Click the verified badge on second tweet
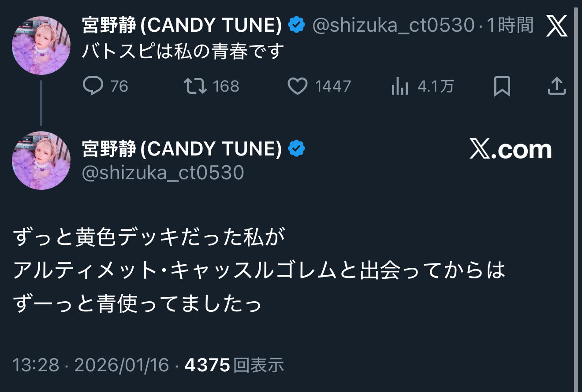The image size is (582, 392). point(297,149)
